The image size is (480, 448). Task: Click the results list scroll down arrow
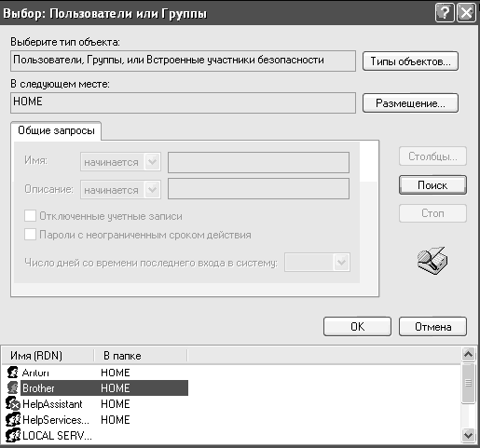(468, 435)
